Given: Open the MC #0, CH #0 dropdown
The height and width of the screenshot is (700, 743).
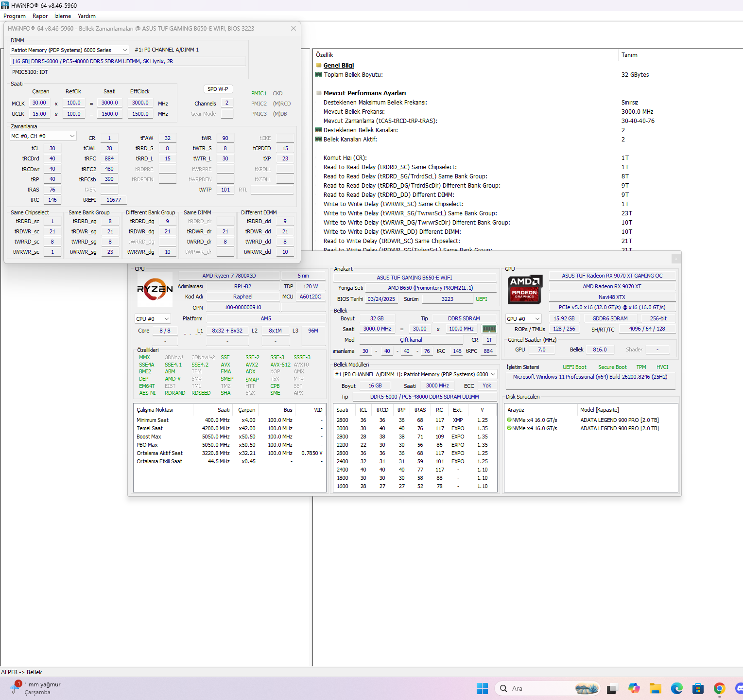Looking at the screenshot, I should 43,136.
